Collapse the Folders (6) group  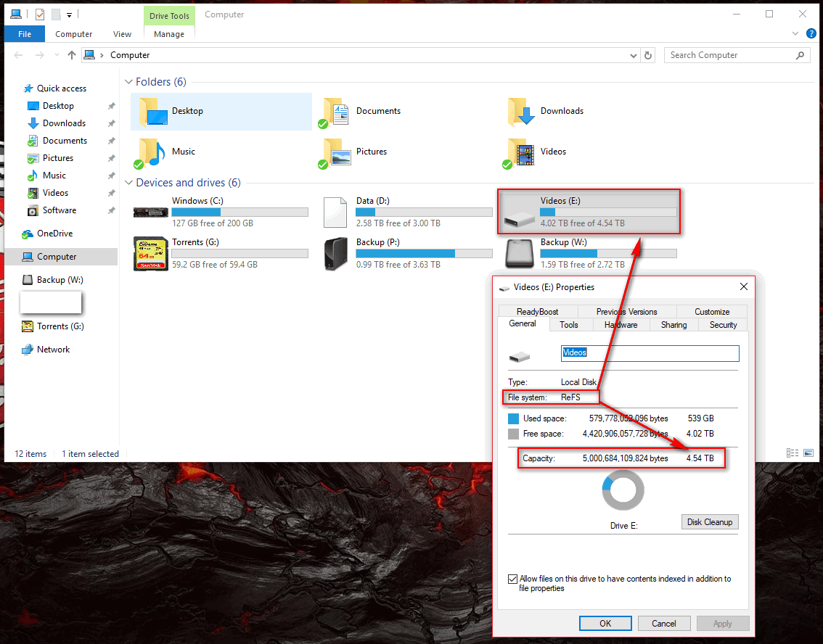click(x=128, y=82)
